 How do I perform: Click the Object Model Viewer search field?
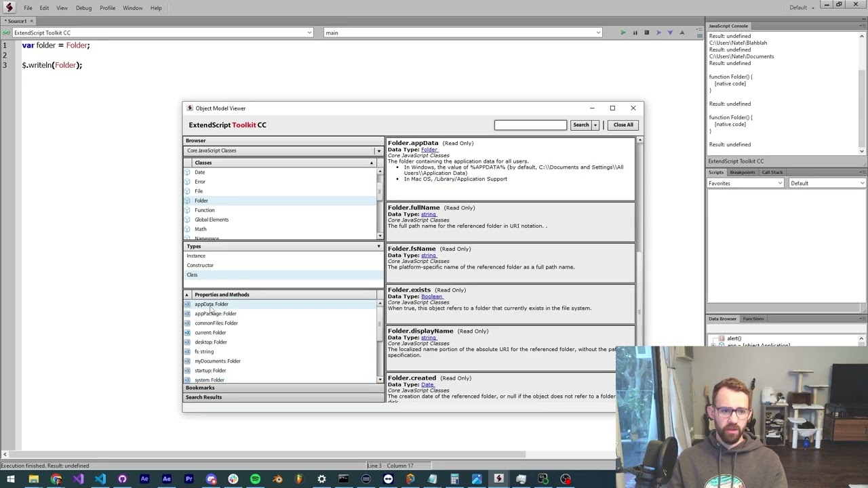pyautogui.click(x=530, y=125)
